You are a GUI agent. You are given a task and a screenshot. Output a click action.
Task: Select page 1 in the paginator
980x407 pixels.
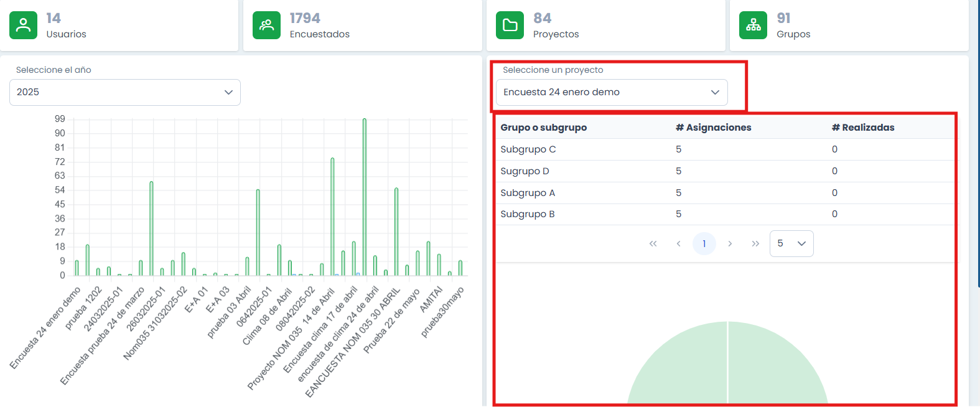click(x=704, y=244)
